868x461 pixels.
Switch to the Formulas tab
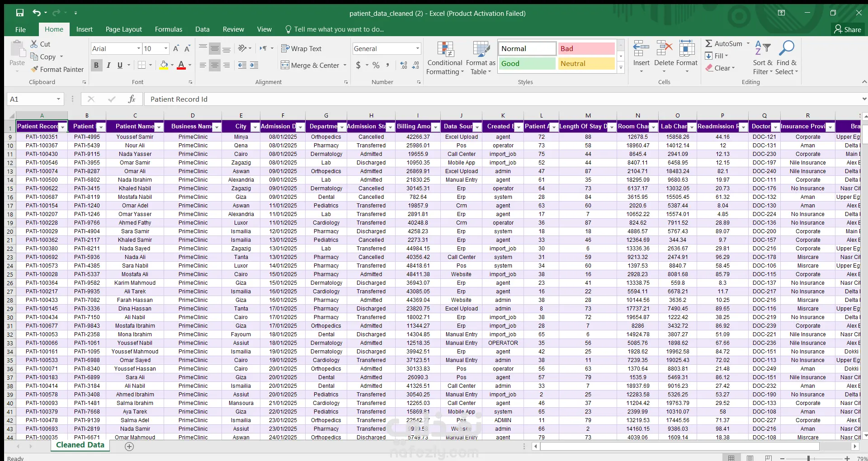point(169,29)
